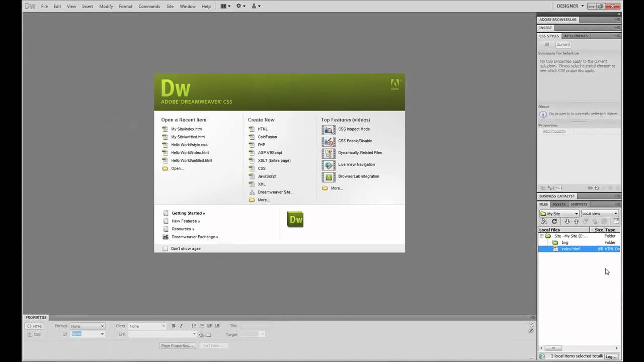Open the Insert menu

pyautogui.click(x=88, y=7)
